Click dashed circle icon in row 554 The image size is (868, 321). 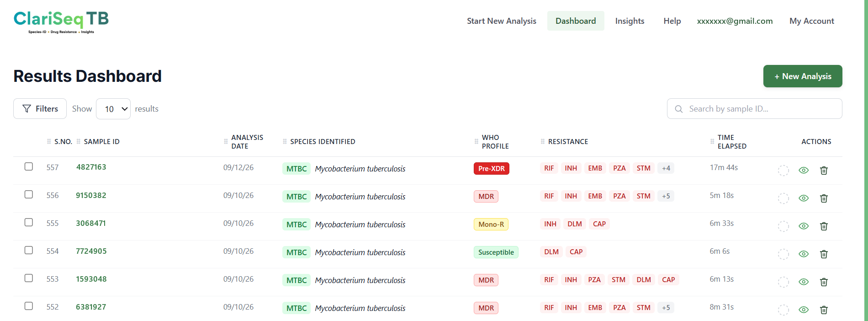tap(783, 254)
